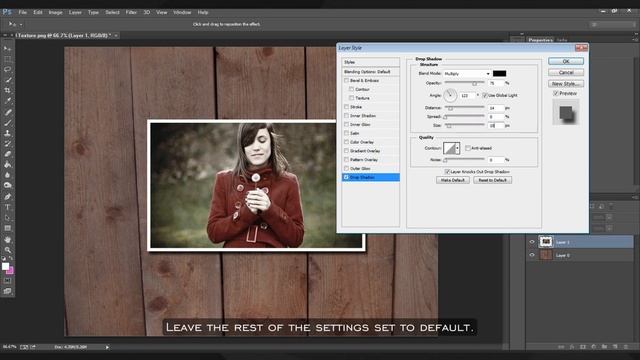This screenshot has height=360, width=640.
Task: Select Blending Options: Default entry
Action: pyautogui.click(x=371, y=72)
